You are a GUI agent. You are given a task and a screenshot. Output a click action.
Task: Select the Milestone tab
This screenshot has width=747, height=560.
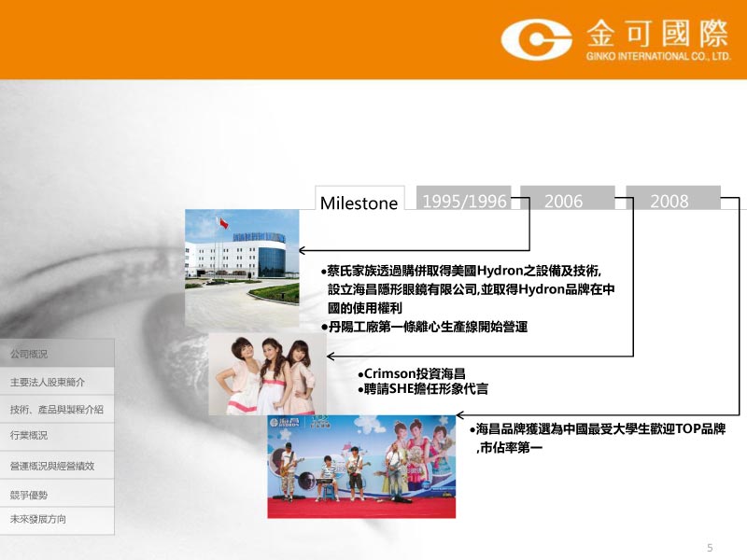coord(359,199)
